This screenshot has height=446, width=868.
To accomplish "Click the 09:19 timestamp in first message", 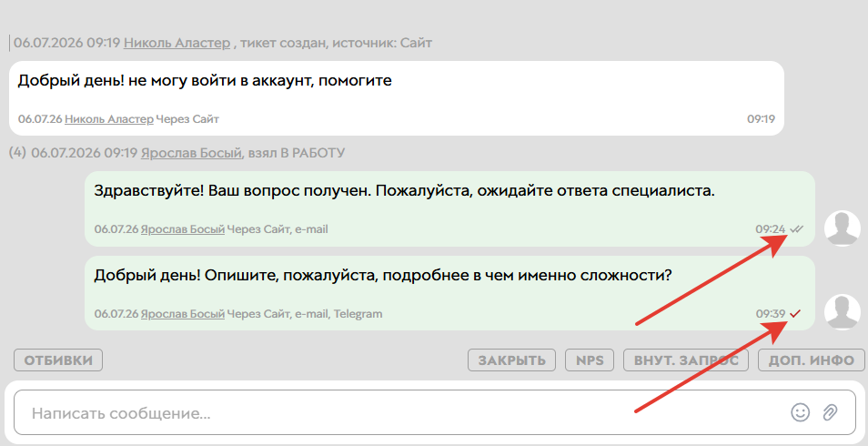I will coord(762,118).
